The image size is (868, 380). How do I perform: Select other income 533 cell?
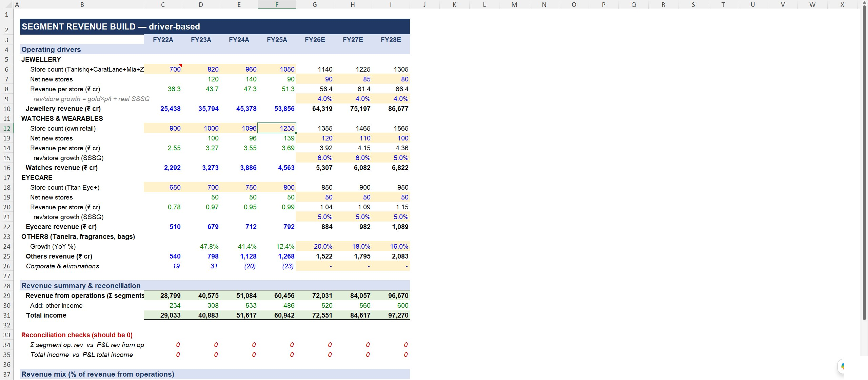(x=239, y=305)
